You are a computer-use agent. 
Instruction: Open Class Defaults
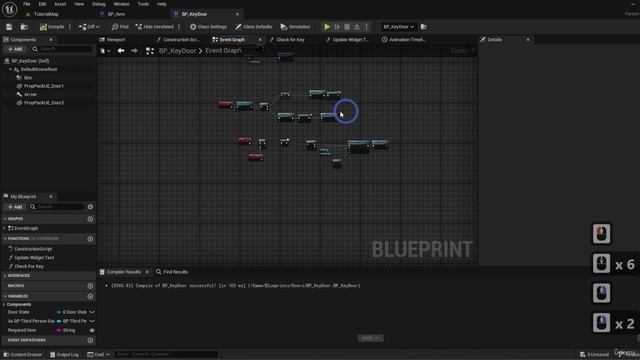click(x=253, y=27)
